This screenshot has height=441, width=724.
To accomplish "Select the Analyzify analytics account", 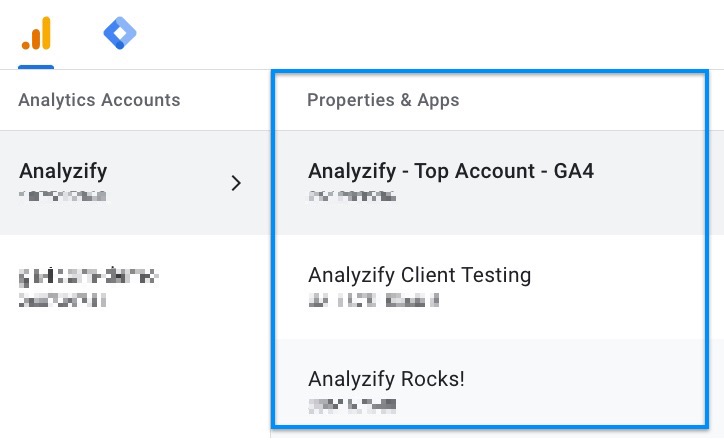I will [135, 183].
